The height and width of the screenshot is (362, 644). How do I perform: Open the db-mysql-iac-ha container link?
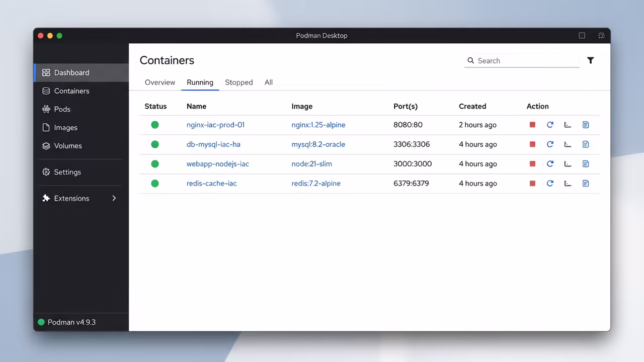213,144
